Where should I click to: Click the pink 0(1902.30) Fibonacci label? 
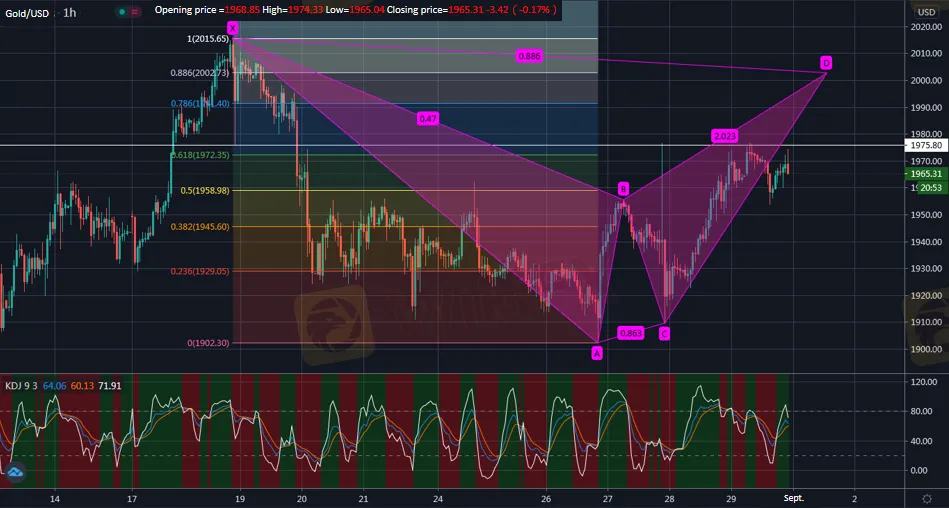point(208,343)
